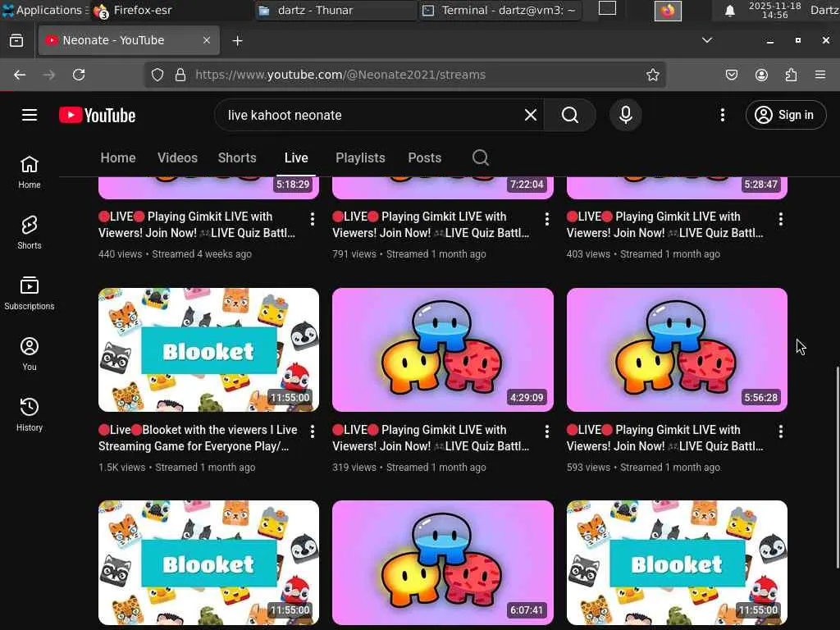Go back in Firefox
The width and height of the screenshot is (840, 630).
[20, 75]
